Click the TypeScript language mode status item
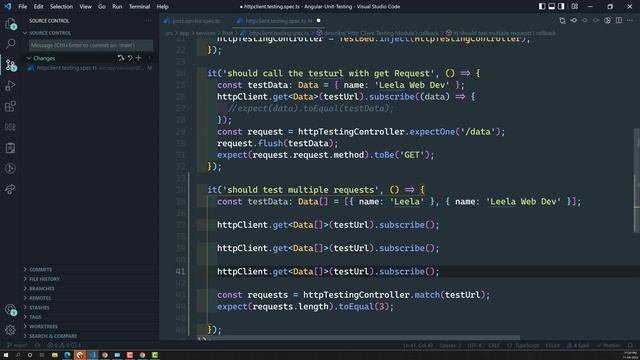This screenshot has height=360, width=640. coord(523,345)
